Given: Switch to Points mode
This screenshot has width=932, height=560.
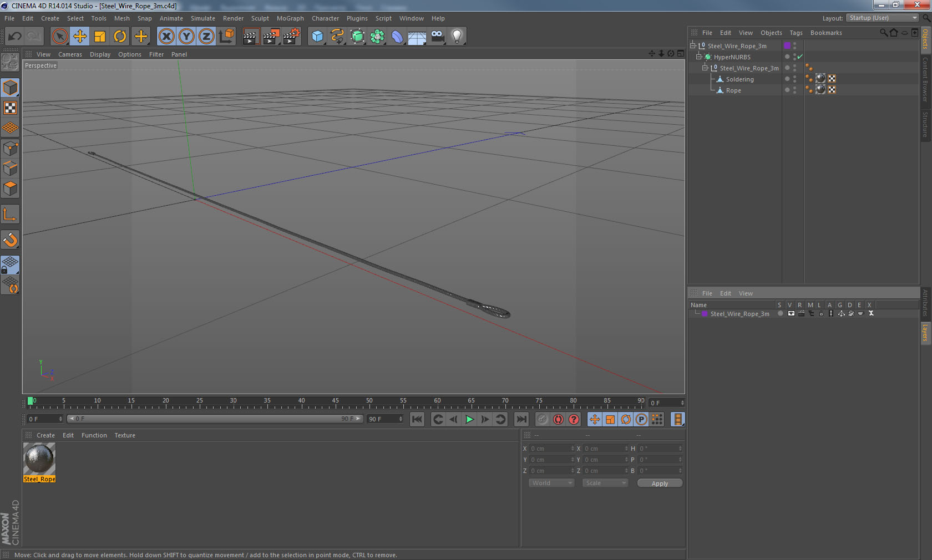Looking at the screenshot, I should (x=10, y=149).
